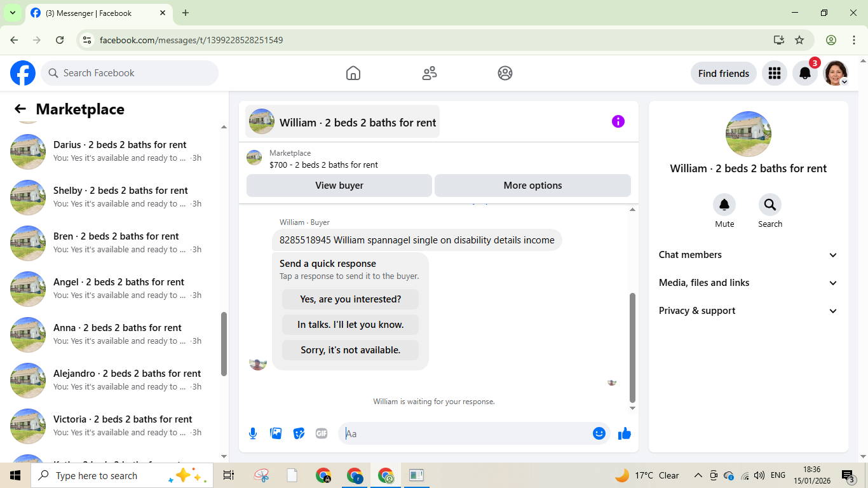Open a new browser tab
This screenshot has width=868, height=488.
(186, 13)
